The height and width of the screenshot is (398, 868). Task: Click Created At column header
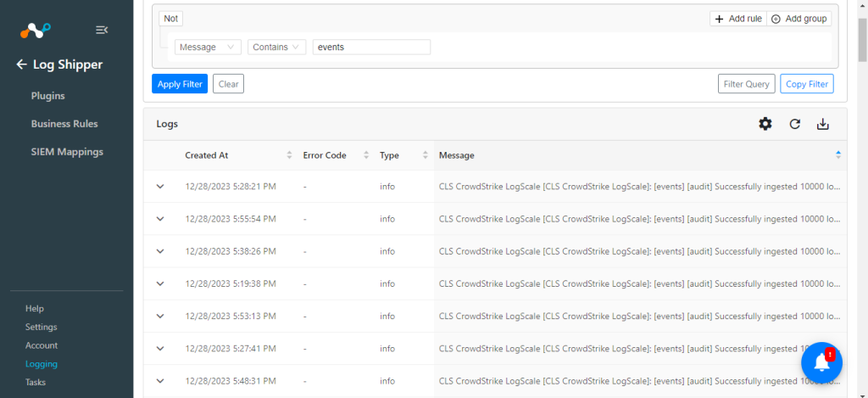pyautogui.click(x=207, y=156)
